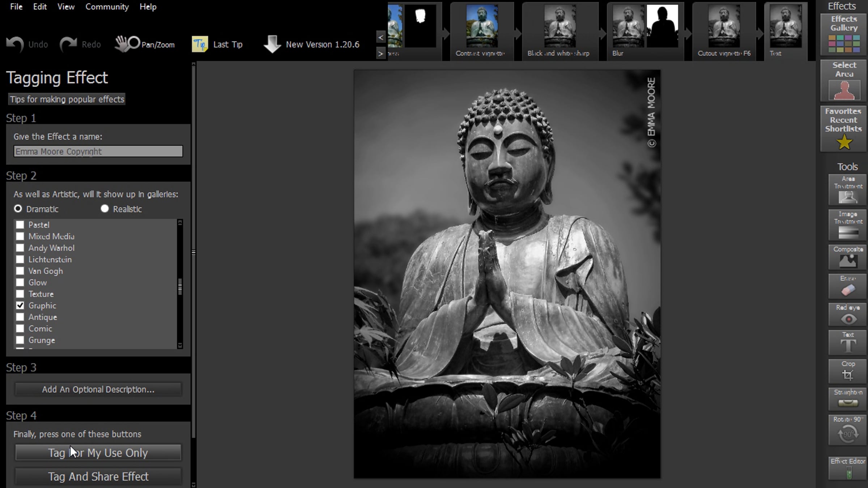The height and width of the screenshot is (488, 868).
Task: Open Favorites Recent Shortlists star
Action: pos(844,129)
